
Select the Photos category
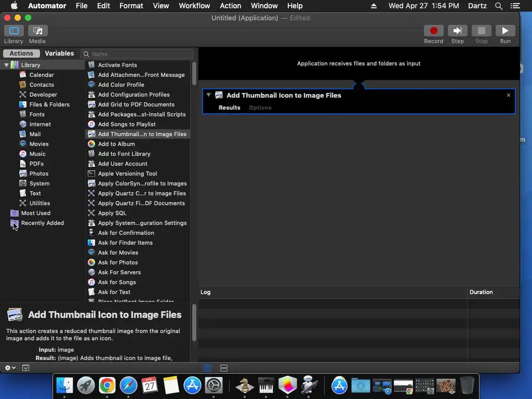(x=38, y=174)
